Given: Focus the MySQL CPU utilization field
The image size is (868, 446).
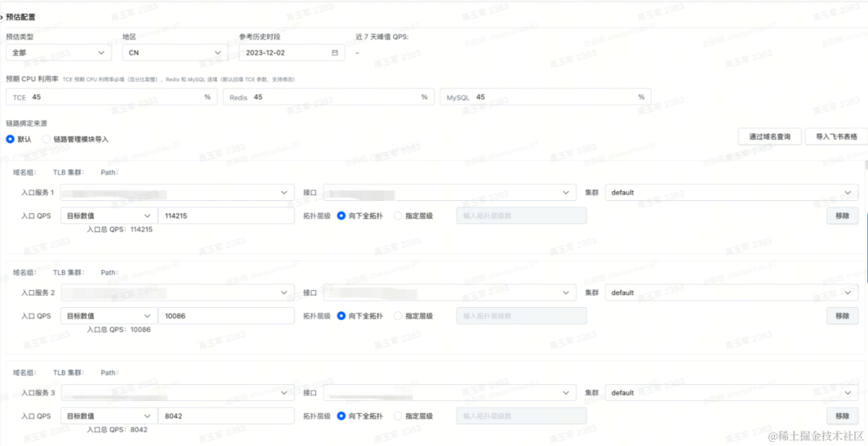Looking at the screenshot, I should click(545, 97).
